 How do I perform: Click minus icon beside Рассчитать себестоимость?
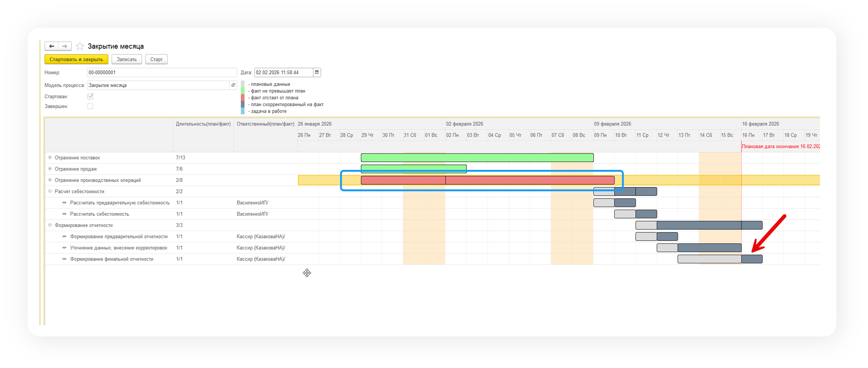(64, 214)
